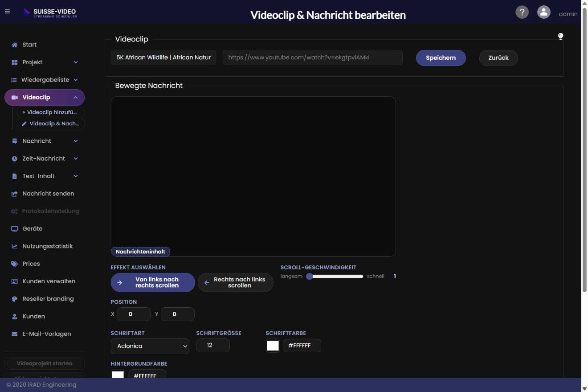
Task: Select Von links nach rechts scrollen effect
Action: point(153,283)
